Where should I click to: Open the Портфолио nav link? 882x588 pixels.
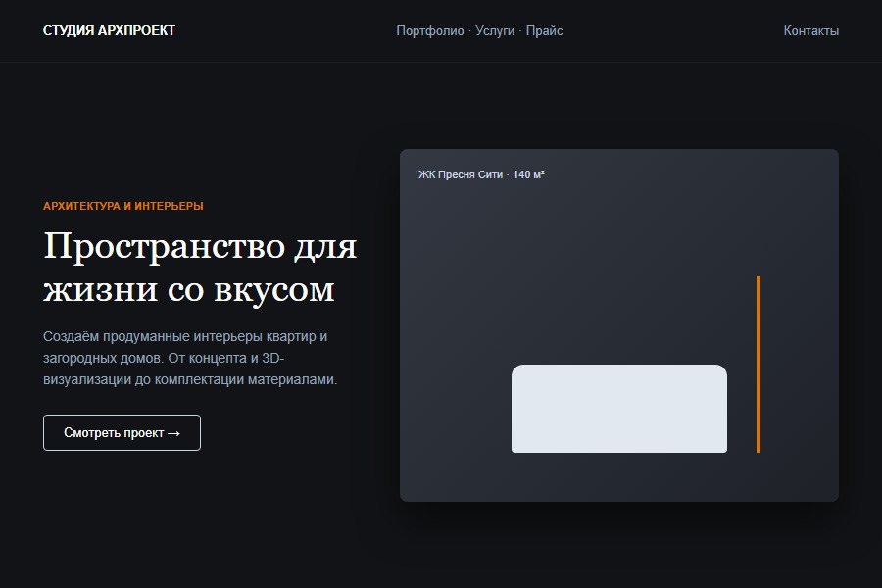pyautogui.click(x=430, y=31)
